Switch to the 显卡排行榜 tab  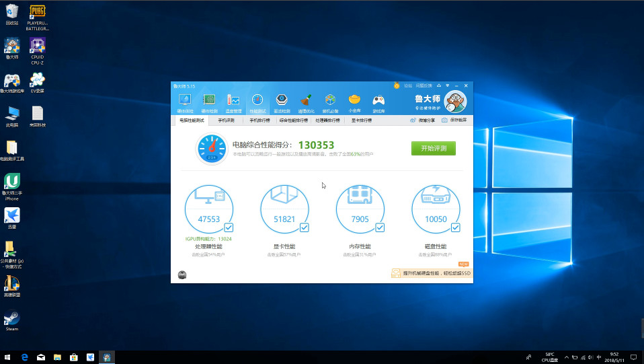[x=362, y=120]
